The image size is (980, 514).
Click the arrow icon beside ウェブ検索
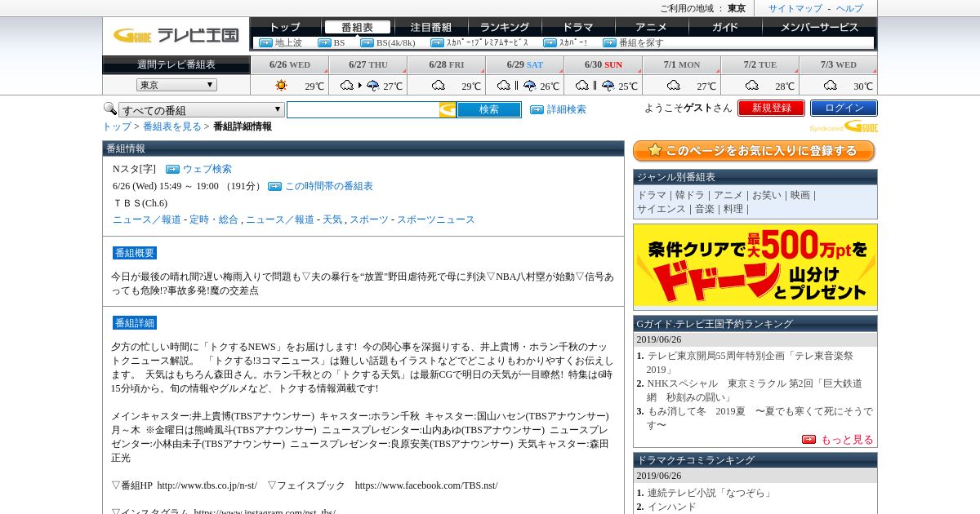coord(172,170)
